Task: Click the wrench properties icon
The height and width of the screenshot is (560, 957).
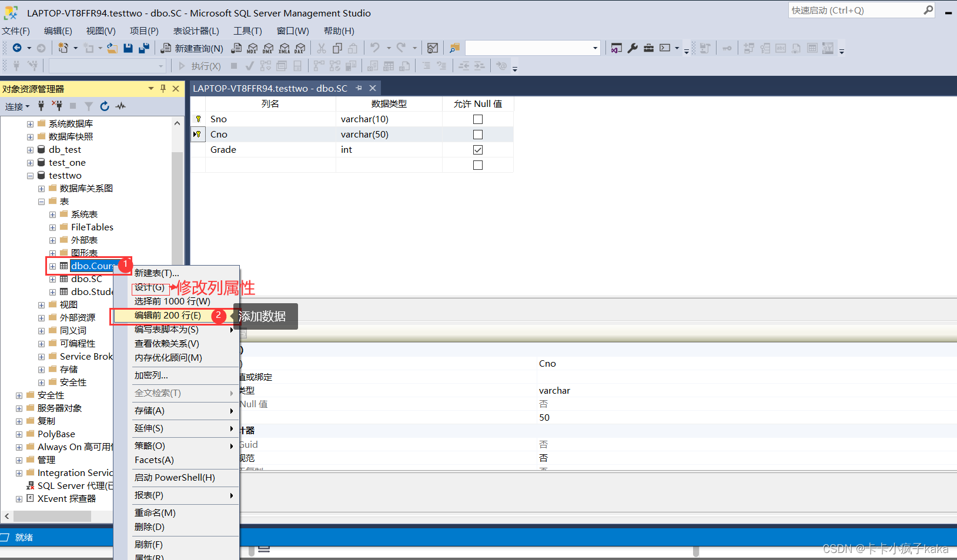Action: 633,48
